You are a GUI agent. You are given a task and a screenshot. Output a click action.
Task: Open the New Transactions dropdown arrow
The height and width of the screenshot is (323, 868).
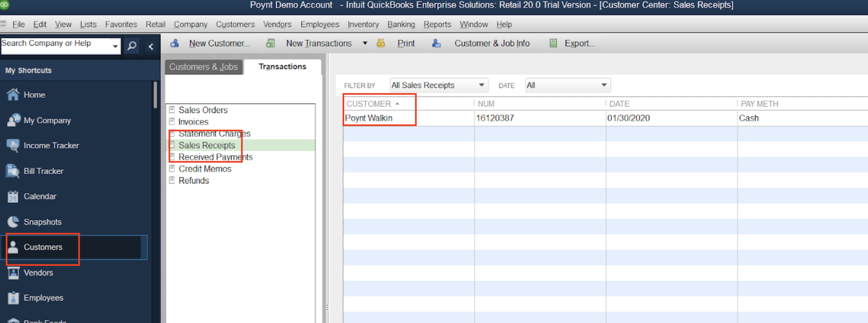(365, 43)
